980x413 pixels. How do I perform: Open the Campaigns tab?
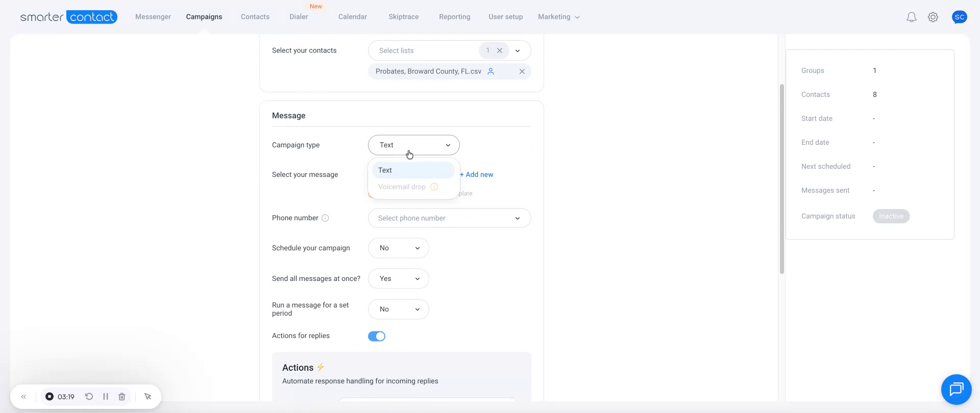tap(204, 17)
